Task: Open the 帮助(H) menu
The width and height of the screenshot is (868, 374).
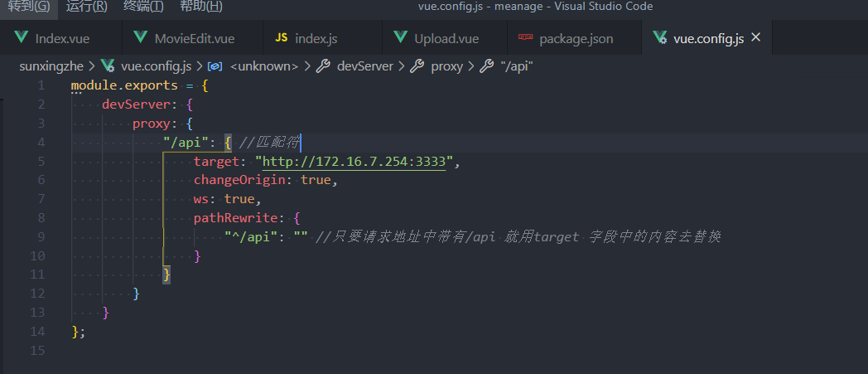Action: click(201, 7)
